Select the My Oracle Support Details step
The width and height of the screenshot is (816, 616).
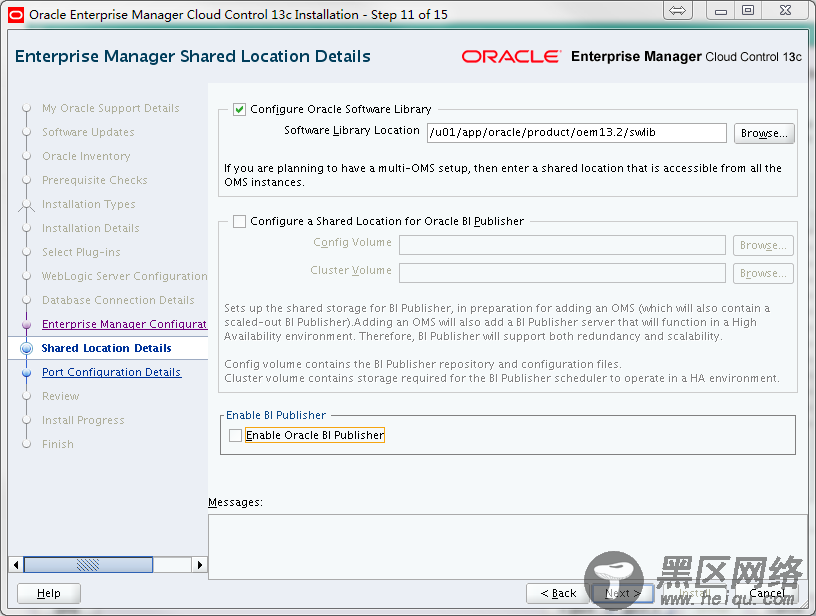(111, 108)
